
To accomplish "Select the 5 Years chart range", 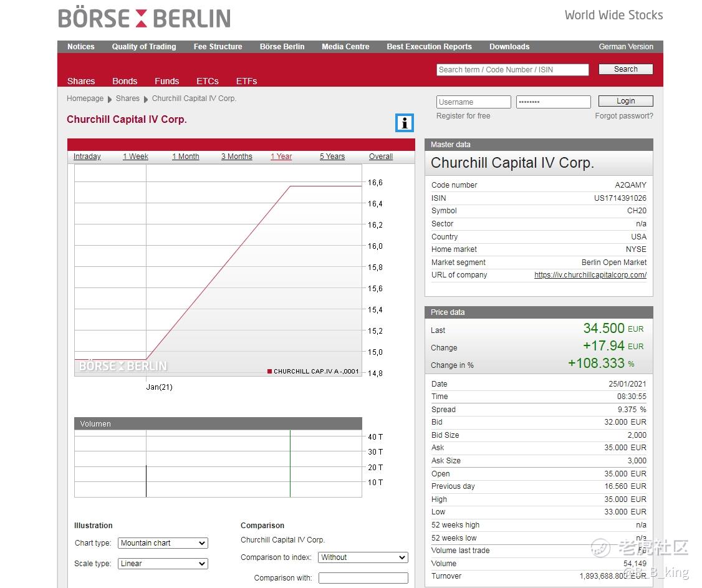I will click(332, 157).
